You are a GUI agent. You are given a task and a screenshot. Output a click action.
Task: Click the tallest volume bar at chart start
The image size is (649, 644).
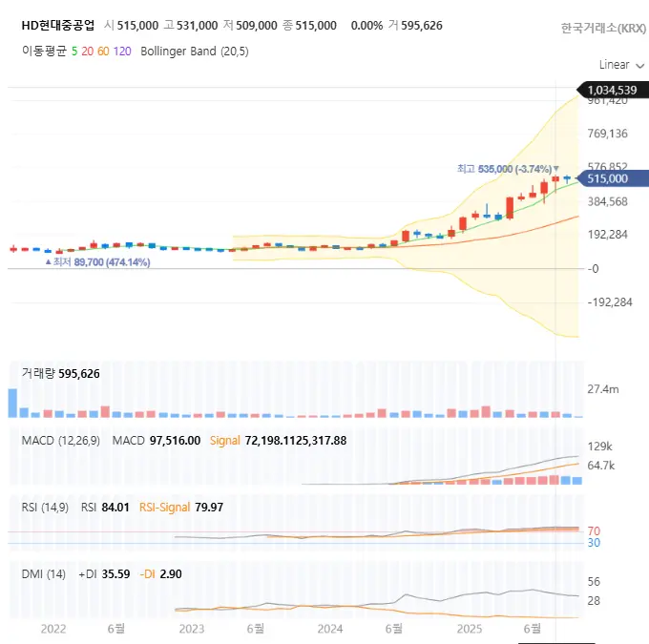pos(12,403)
